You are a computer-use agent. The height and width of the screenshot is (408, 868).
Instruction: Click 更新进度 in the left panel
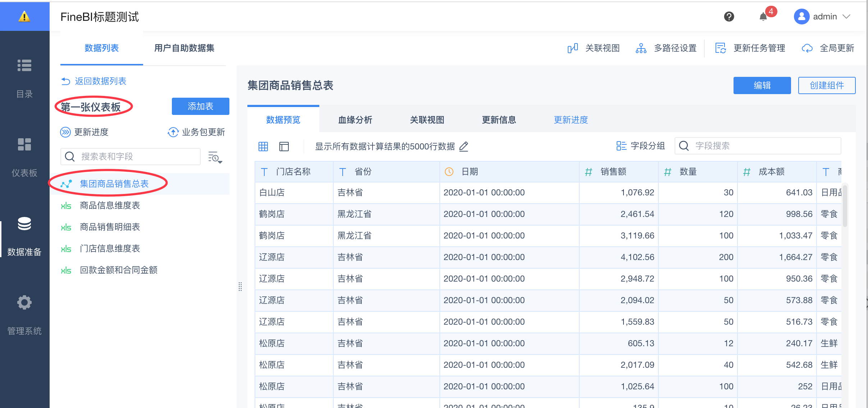(x=84, y=132)
